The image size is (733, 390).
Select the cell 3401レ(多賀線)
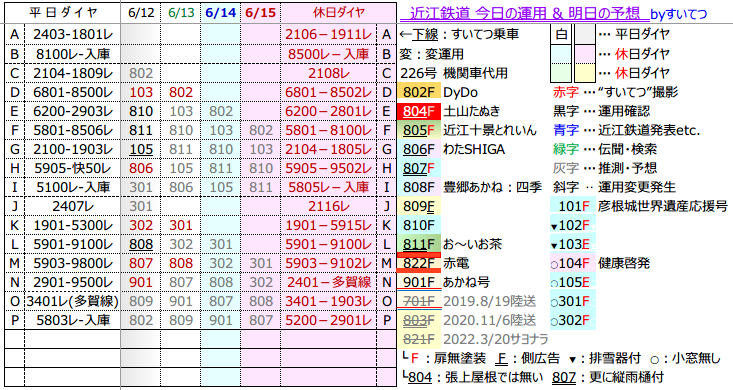[x=73, y=302]
